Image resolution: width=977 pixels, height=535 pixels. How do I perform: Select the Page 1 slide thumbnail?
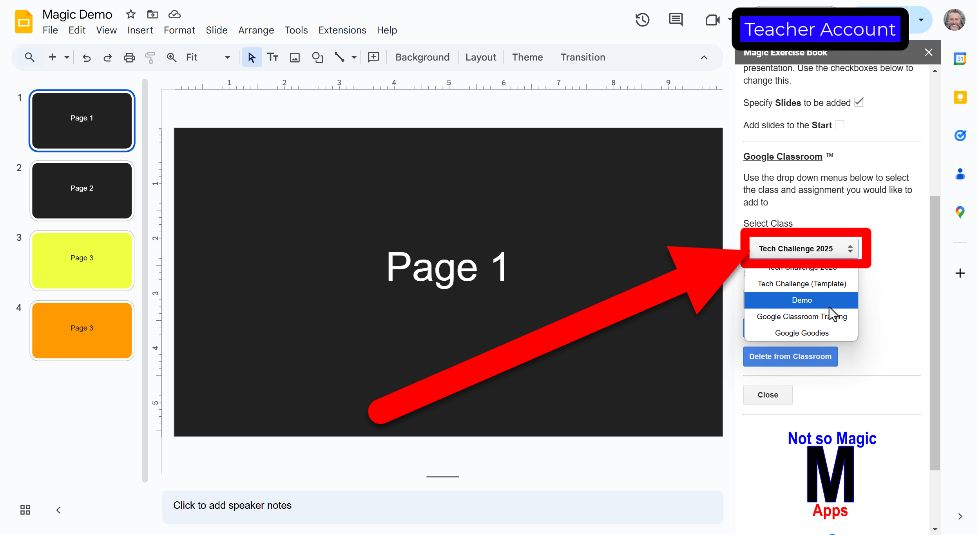82,120
